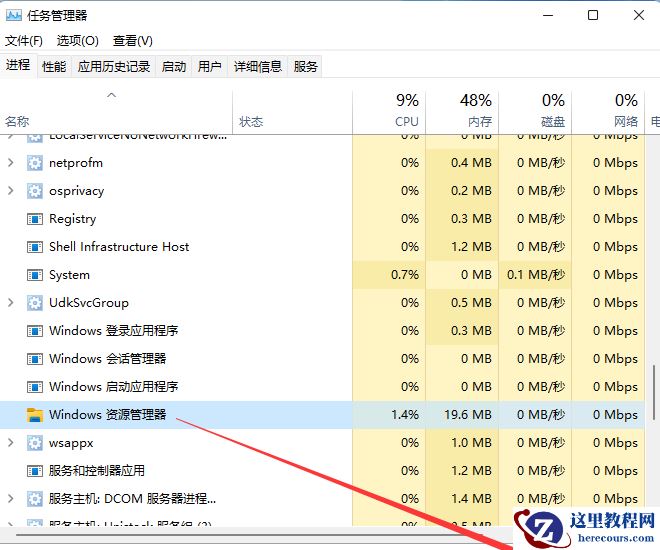
Task: Click the osprivacy gear icon
Action: (x=35, y=191)
